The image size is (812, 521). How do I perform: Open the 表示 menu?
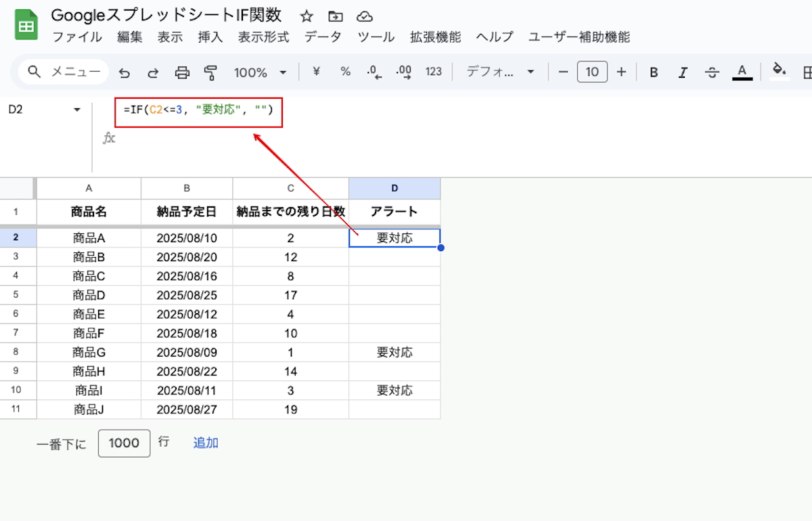click(171, 37)
